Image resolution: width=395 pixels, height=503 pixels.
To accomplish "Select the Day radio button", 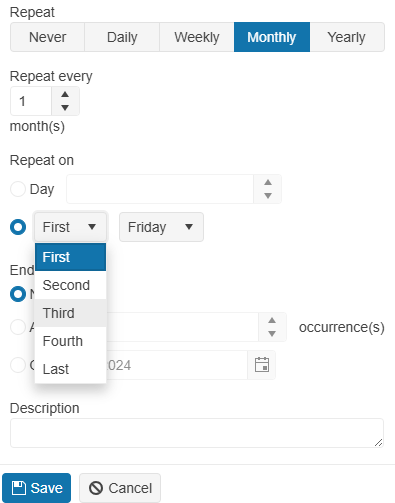I will click(x=18, y=189).
